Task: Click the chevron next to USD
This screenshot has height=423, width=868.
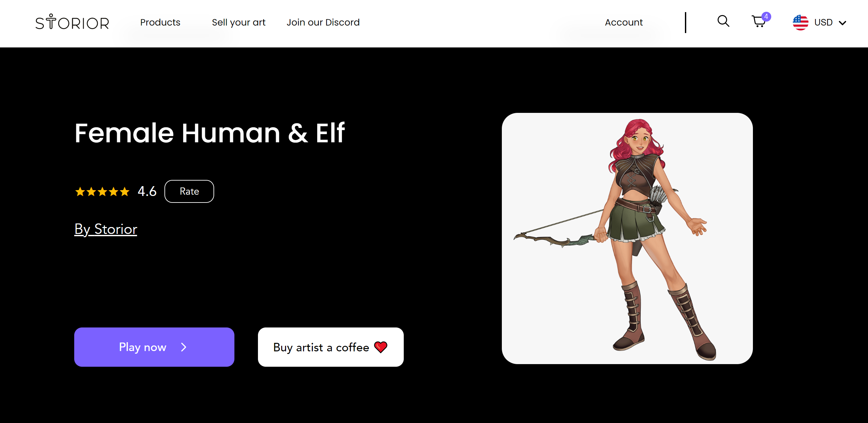Action: 842,23
